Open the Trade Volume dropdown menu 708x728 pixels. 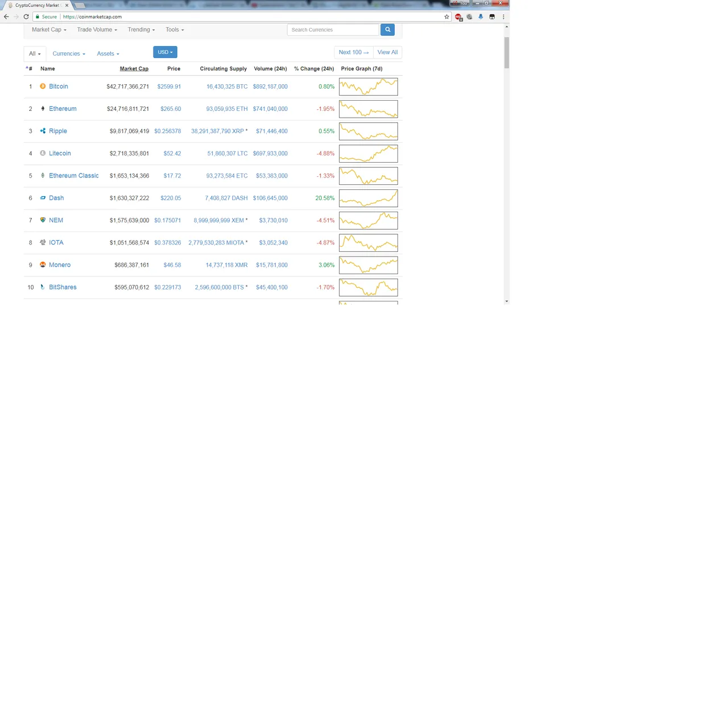(97, 30)
